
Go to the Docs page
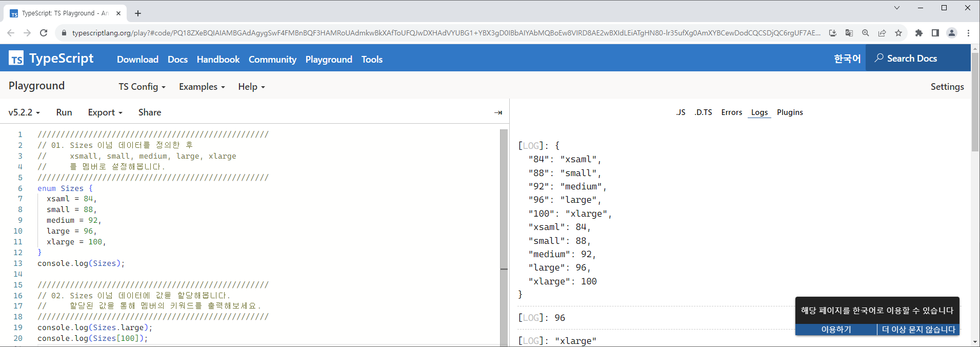(177, 60)
